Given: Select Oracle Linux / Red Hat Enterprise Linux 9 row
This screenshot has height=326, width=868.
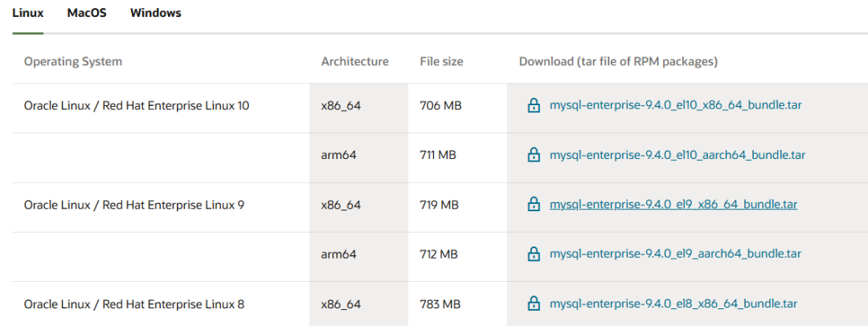Looking at the screenshot, I should coord(134,205).
